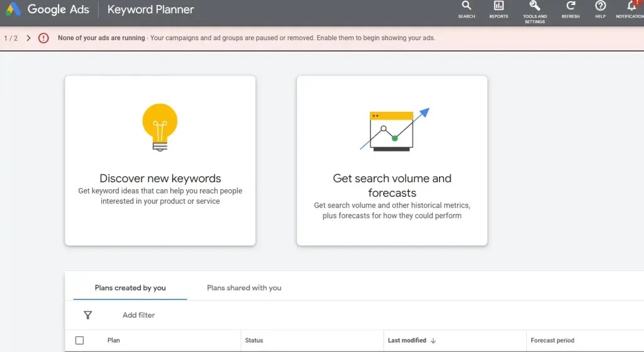
Task: Click the Add filter field
Action: pyautogui.click(x=139, y=316)
